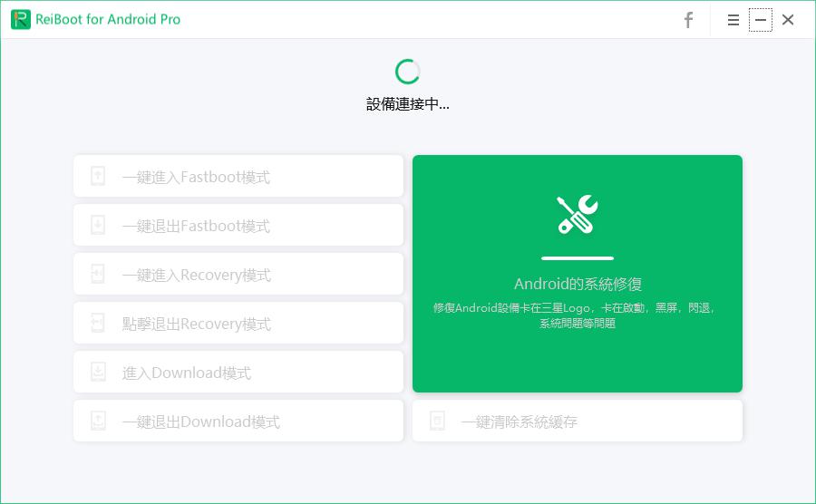Click the loading spinner
The height and width of the screenshot is (504, 816).
[x=407, y=72]
